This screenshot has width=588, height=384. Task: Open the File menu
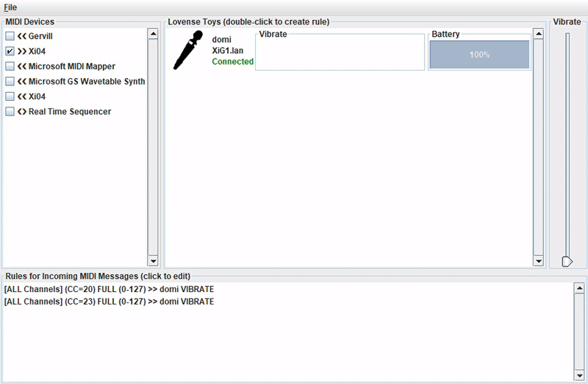point(10,7)
